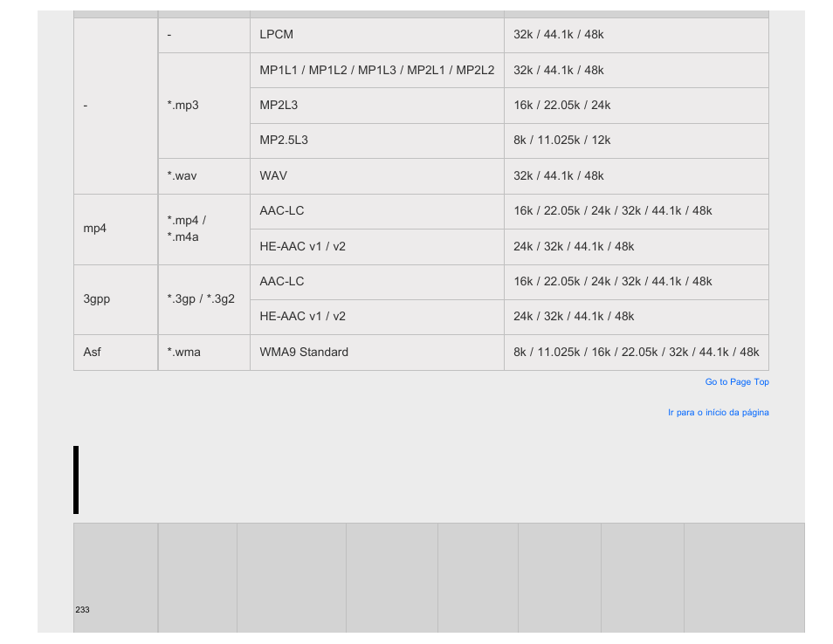Viewport: 833px width, 644px height.
Task: Click the *.mp3 extension cell
Action: coord(204,106)
